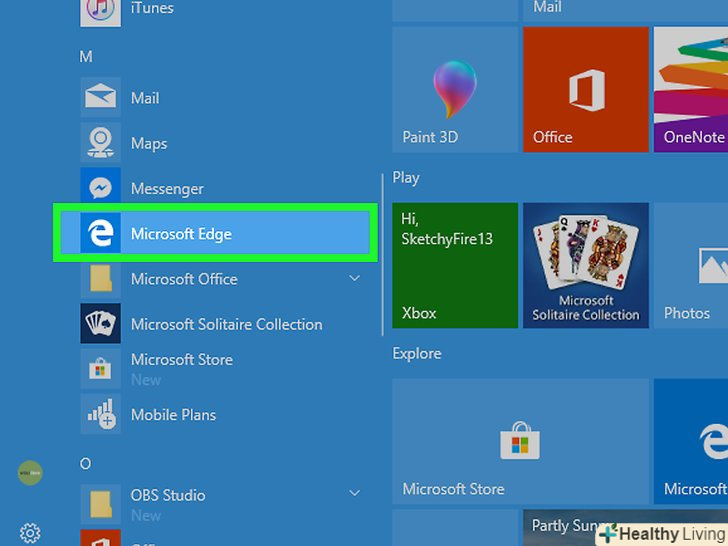Open the Photos tile
This screenshot has width=728, height=546.
[x=691, y=265]
